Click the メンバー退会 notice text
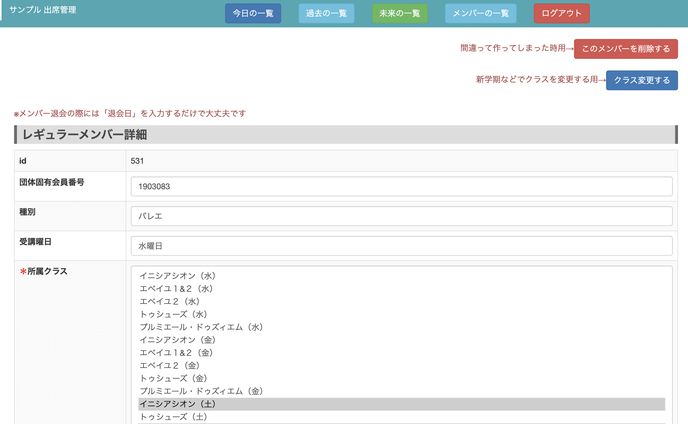 click(x=130, y=114)
